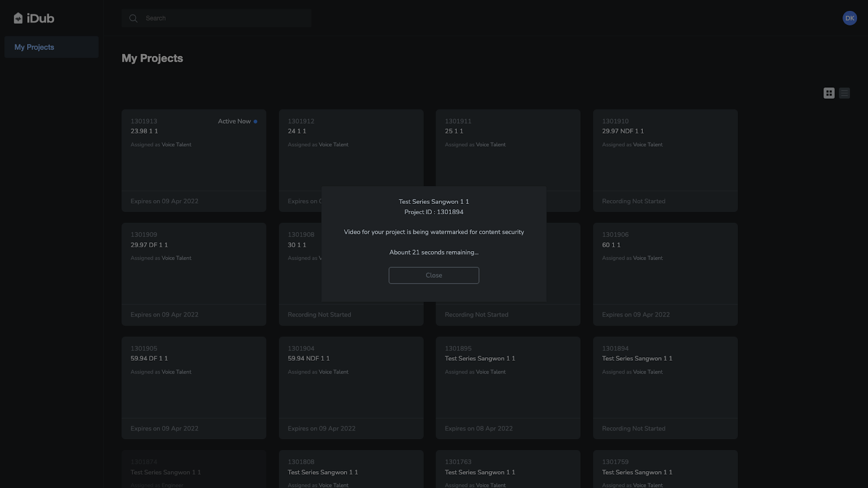
Task: Click the Active Now label
Action: (234, 121)
